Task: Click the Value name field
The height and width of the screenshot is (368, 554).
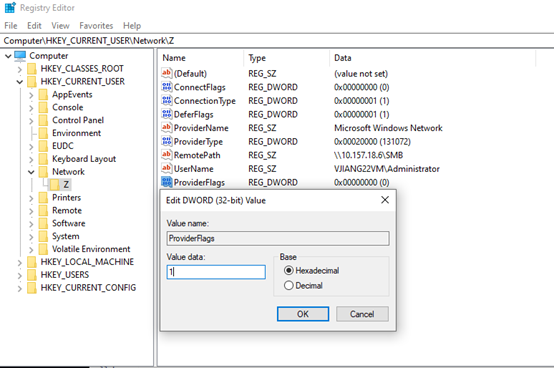Action: (x=278, y=238)
